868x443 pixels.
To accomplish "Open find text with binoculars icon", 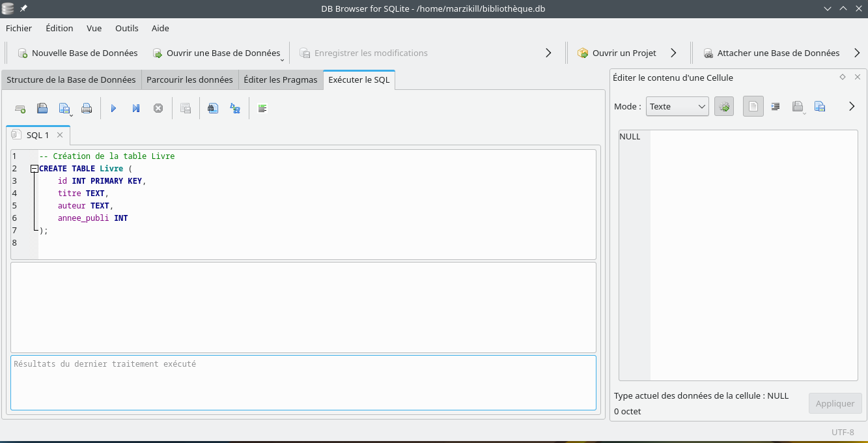I will [x=213, y=109].
